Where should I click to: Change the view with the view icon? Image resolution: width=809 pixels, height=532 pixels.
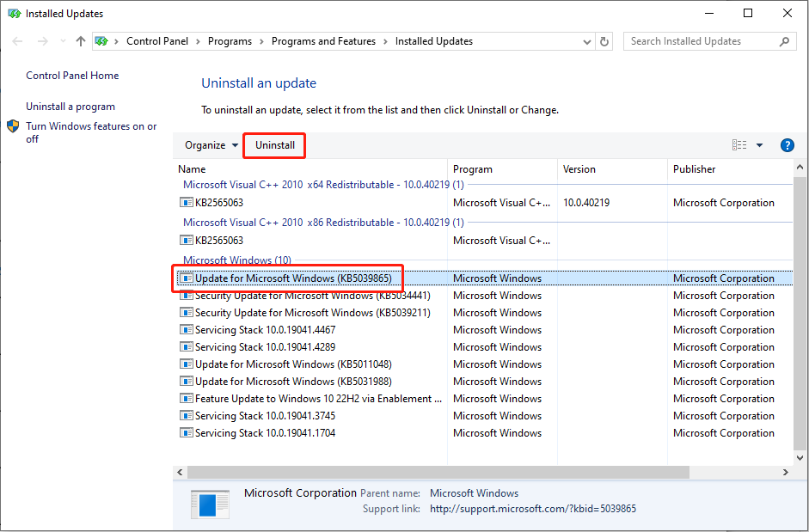click(x=739, y=145)
